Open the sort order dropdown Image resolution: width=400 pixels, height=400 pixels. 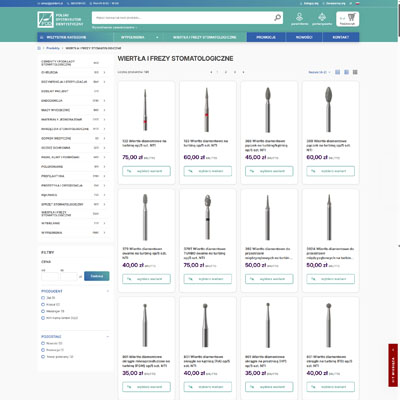[x=319, y=72]
